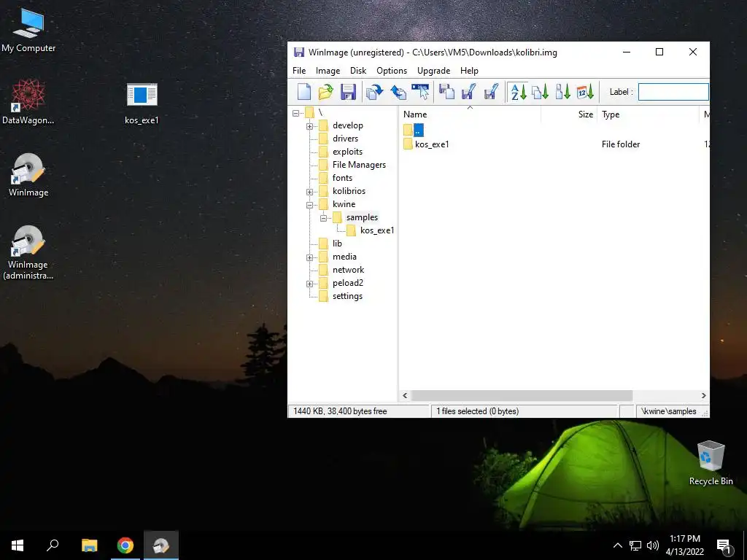Click the New image toolbar icon
The image size is (747, 560).
pyautogui.click(x=304, y=91)
